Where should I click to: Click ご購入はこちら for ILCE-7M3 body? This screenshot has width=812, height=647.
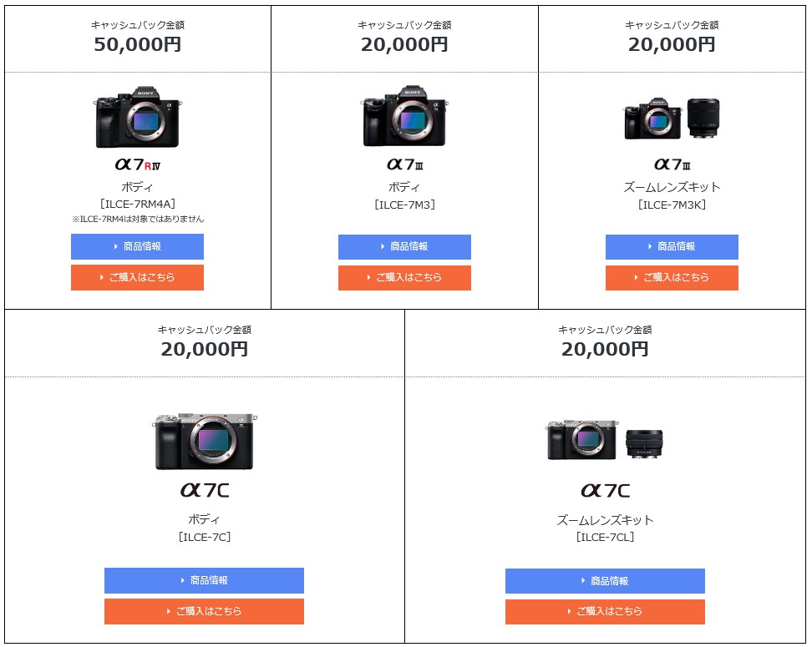pyautogui.click(x=404, y=278)
